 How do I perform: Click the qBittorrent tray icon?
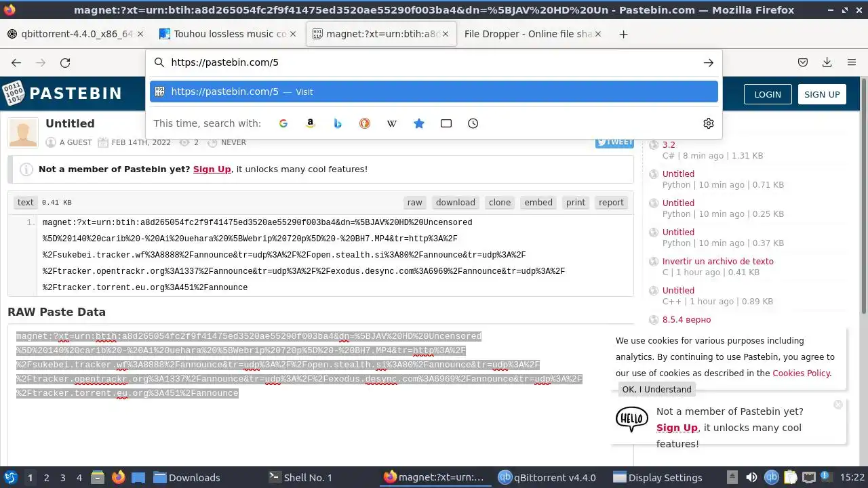click(x=771, y=477)
